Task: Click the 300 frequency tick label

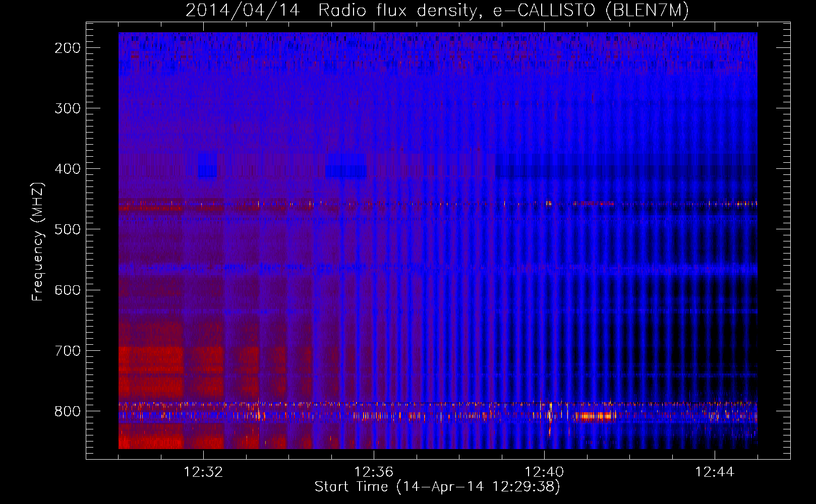Action: click(x=68, y=108)
